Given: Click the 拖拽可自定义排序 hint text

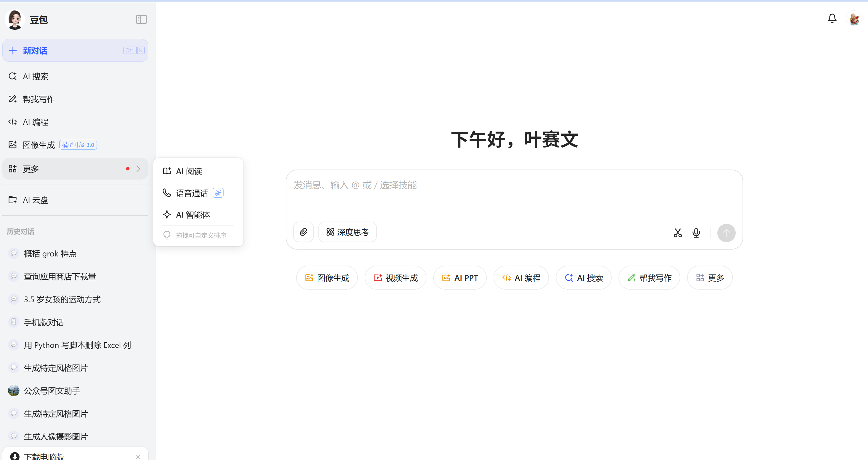Looking at the screenshot, I should [x=201, y=235].
